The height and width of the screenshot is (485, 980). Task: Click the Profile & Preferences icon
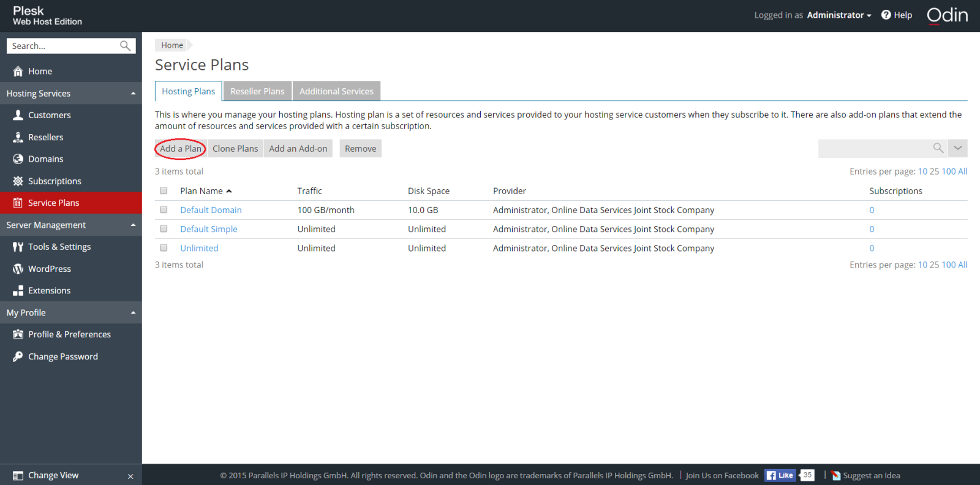click(18, 334)
